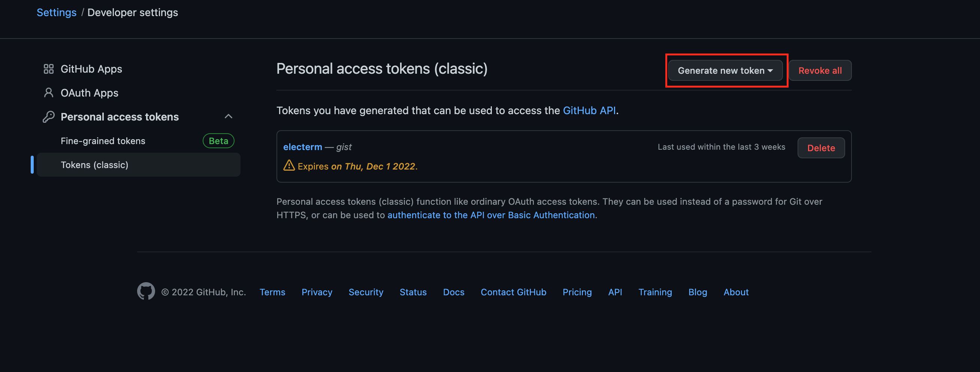The height and width of the screenshot is (372, 980).
Task: Click the GitHub Octocat footer logo
Action: (146, 292)
